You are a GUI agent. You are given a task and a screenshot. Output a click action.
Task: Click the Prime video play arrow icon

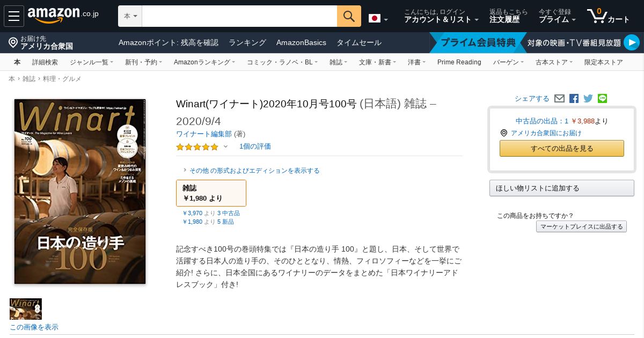pyautogui.click(x=632, y=42)
